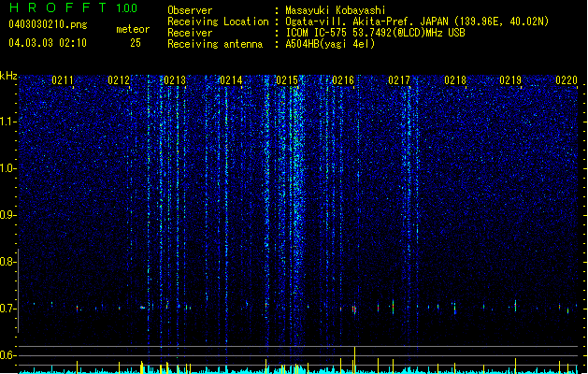This screenshot has width=588, height=374.
Task: Click the meteor count value 25
Action: pos(136,43)
